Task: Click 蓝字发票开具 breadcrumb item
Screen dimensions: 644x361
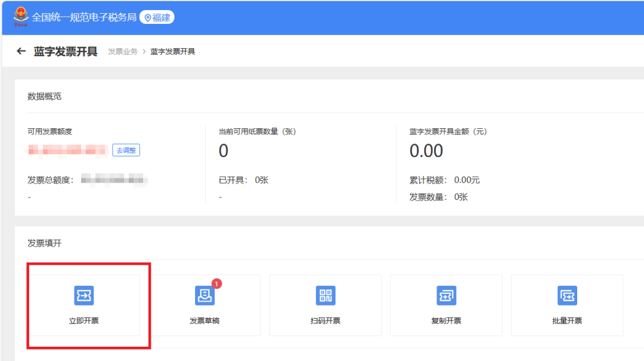Action: tap(172, 52)
